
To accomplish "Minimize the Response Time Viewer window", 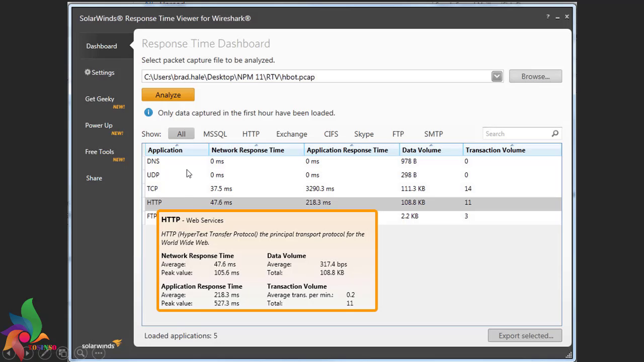I will tap(557, 17).
